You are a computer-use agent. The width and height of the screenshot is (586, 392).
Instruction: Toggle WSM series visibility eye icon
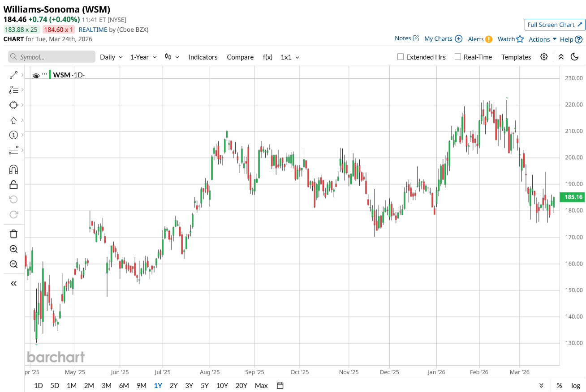[36, 75]
